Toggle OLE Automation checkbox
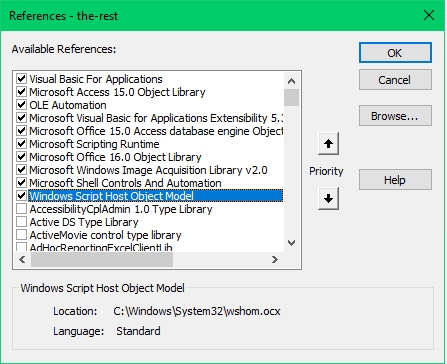The height and width of the screenshot is (364, 447). 22,105
